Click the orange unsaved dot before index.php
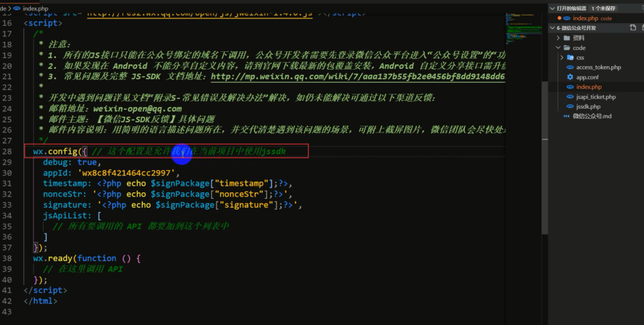This screenshot has height=325, width=644. [x=559, y=18]
